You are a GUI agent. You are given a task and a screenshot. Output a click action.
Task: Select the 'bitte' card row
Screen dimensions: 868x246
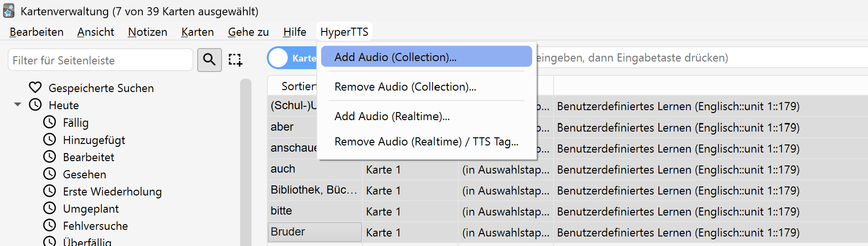pyautogui.click(x=567, y=211)
